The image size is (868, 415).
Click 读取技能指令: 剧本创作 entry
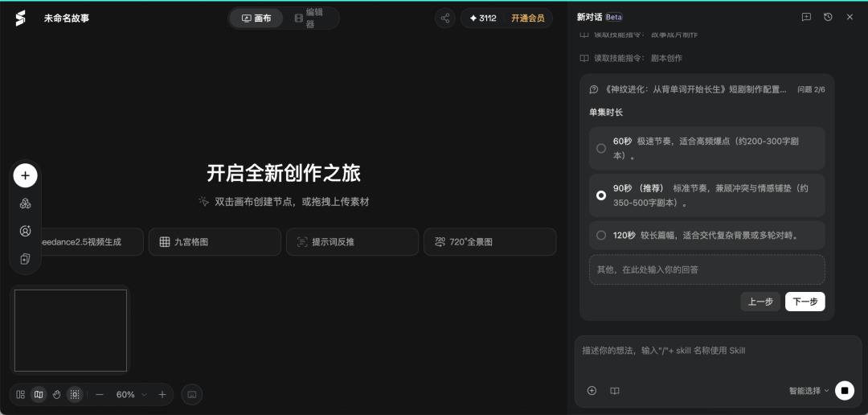631,58
